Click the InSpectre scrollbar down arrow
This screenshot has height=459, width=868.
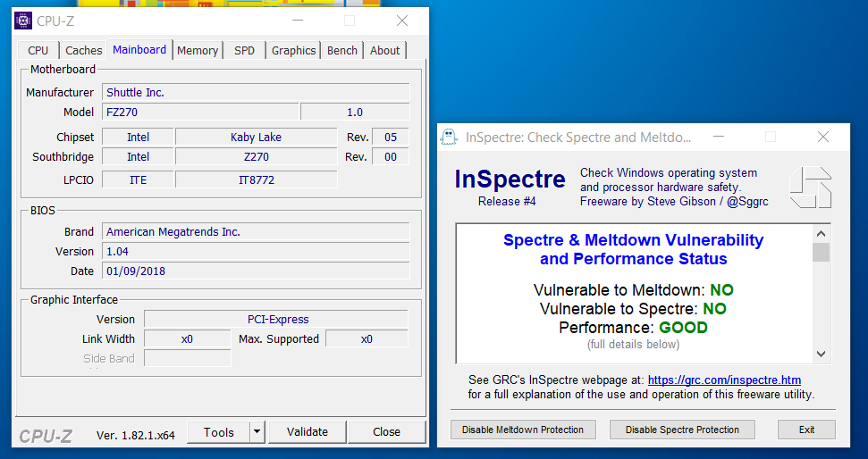821,354
